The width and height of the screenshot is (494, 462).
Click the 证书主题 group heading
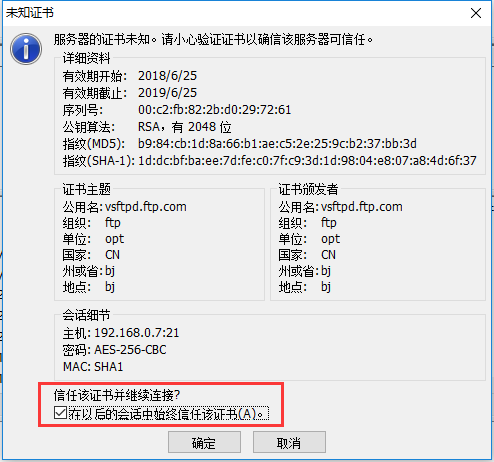[x=87, y=189]
